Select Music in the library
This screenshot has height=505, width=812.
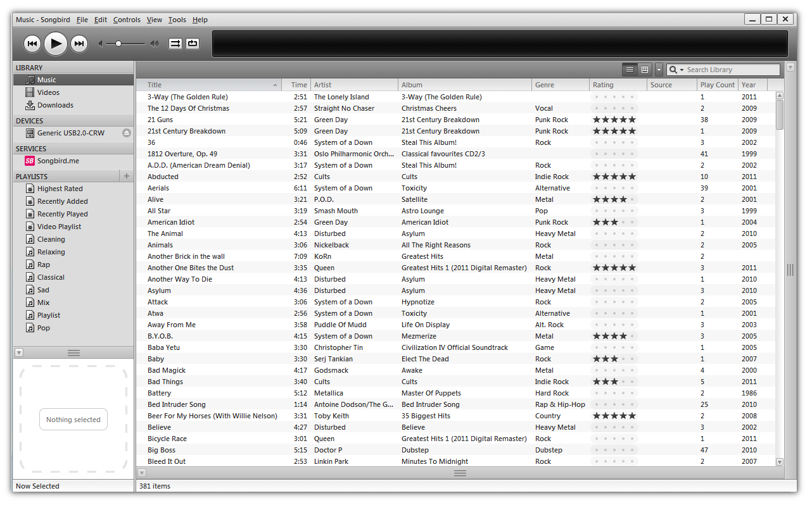(73, 80)
